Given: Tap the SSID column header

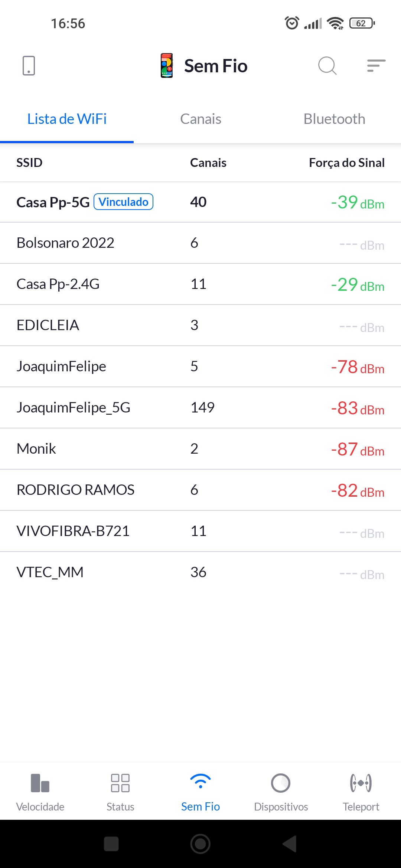Looking at the screenshot, I should [29, 162].
